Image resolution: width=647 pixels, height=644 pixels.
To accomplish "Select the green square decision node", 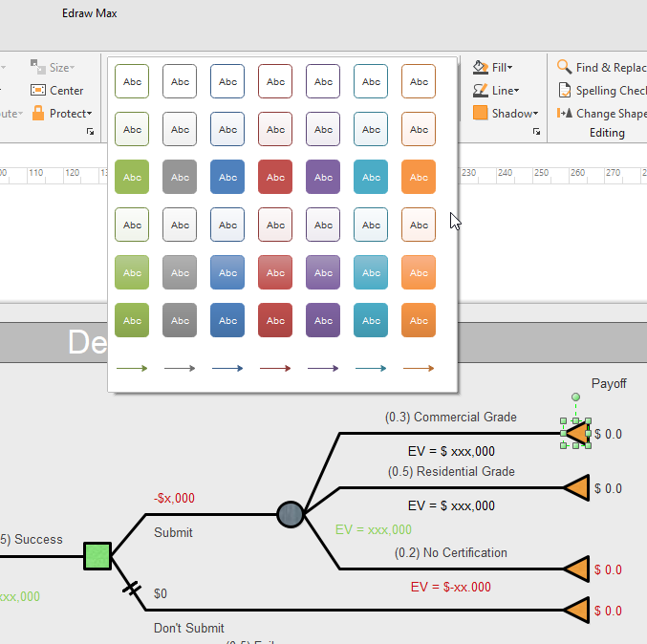I will (97, 556).
